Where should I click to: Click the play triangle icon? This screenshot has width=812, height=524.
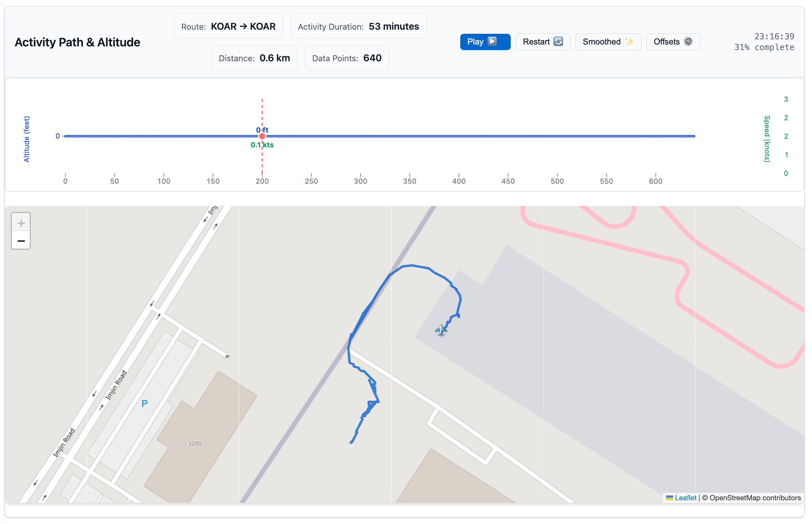click(x=492, y=41)
